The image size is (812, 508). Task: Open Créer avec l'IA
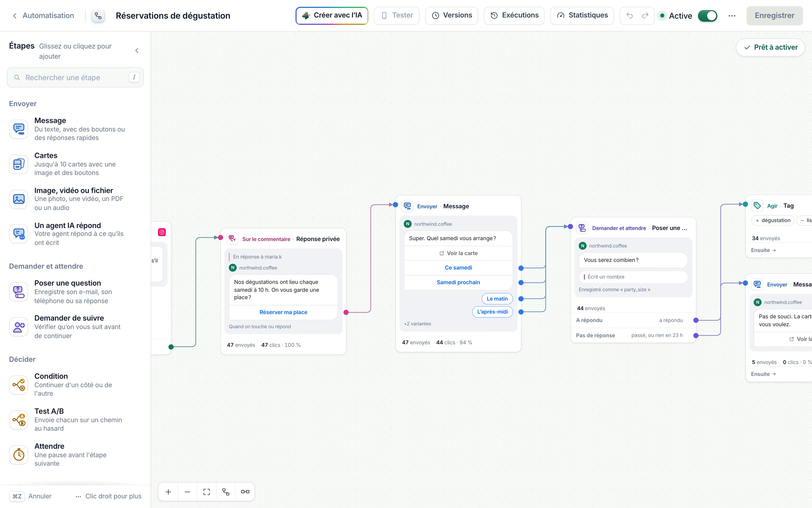[332, 16]
